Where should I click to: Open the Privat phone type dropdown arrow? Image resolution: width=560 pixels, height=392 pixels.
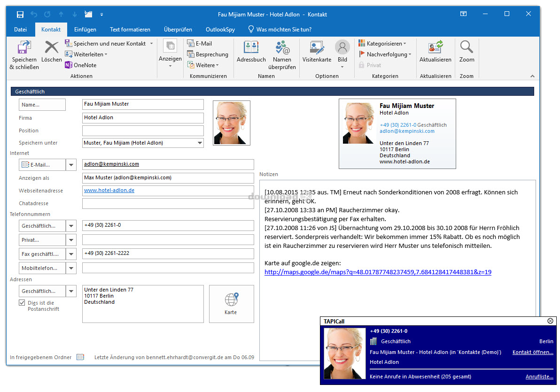[x=71, y=240]
